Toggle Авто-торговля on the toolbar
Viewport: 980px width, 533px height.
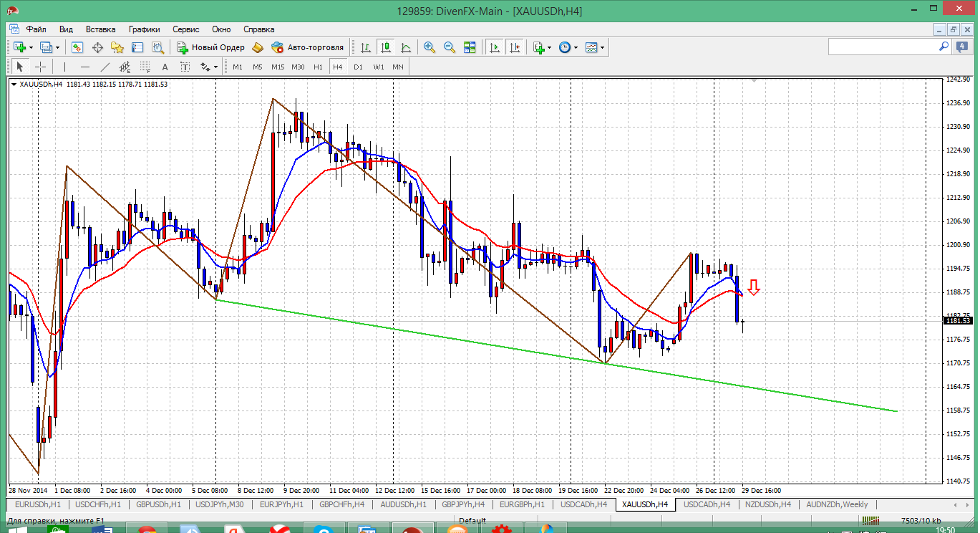click(x=299, y=47)
